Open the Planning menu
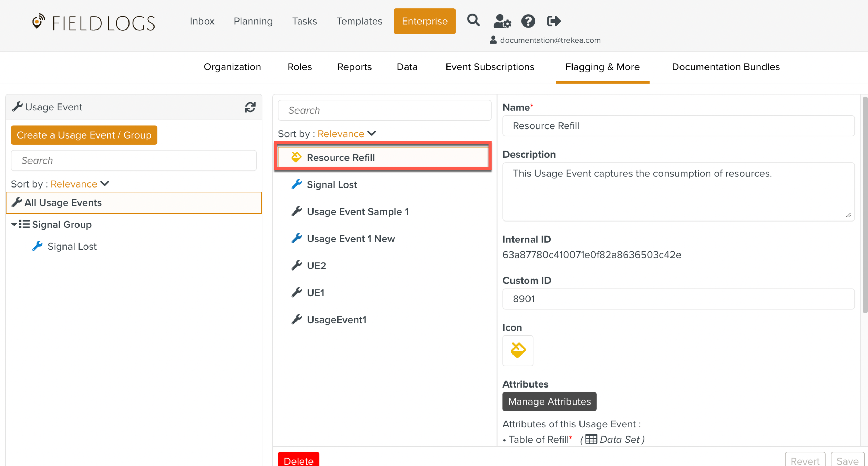 coord(253,21)
